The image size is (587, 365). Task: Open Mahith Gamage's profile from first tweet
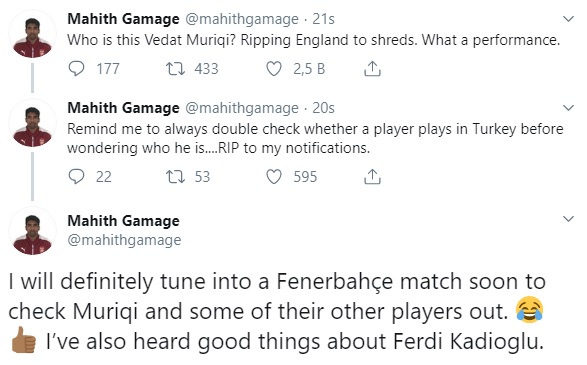click(x=124, y=19)
